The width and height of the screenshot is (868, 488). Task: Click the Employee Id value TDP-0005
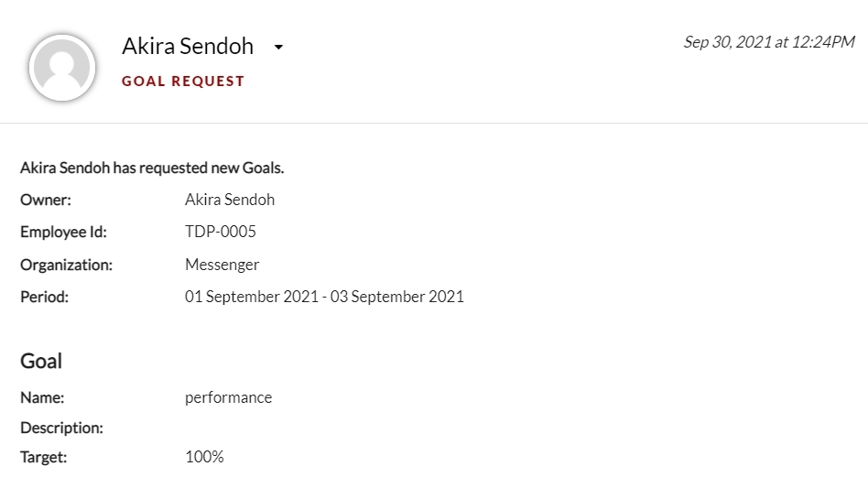221,232
